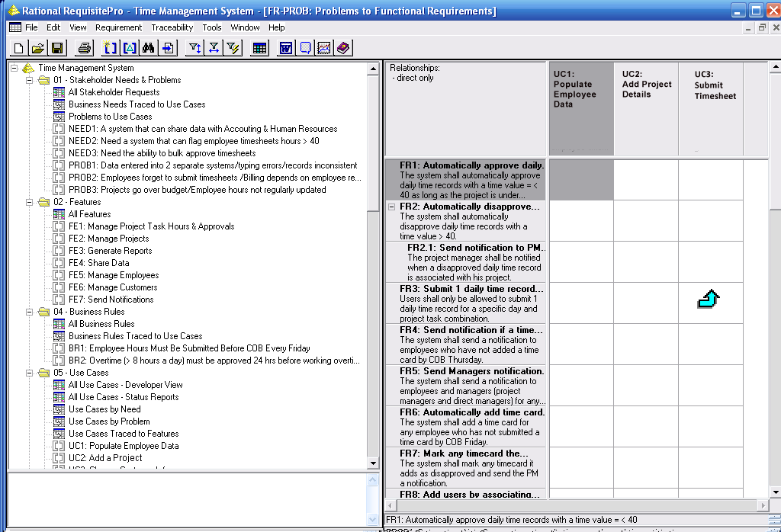Open Use Cases by Problem view
The height and width of the screenshot is (532, 781).
coord(109,421)
